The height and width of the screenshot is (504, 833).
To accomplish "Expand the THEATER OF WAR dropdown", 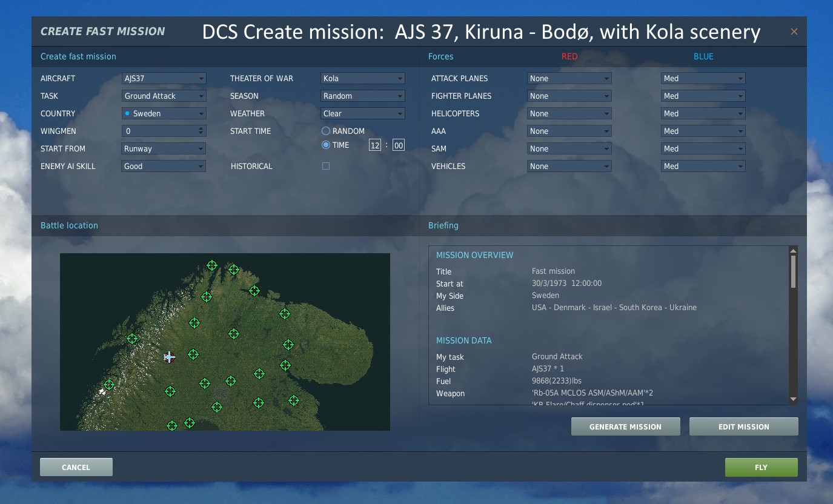I will pyautogui.click(x=362, y=78).
